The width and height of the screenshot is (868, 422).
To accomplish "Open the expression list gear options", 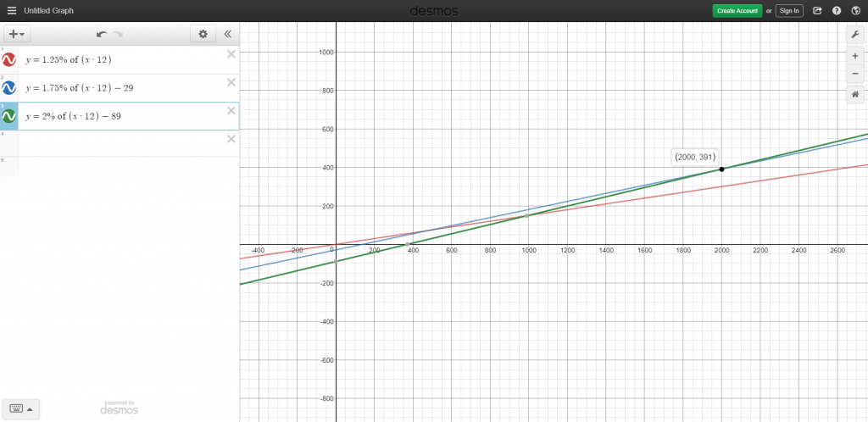I will click(202, 34).
